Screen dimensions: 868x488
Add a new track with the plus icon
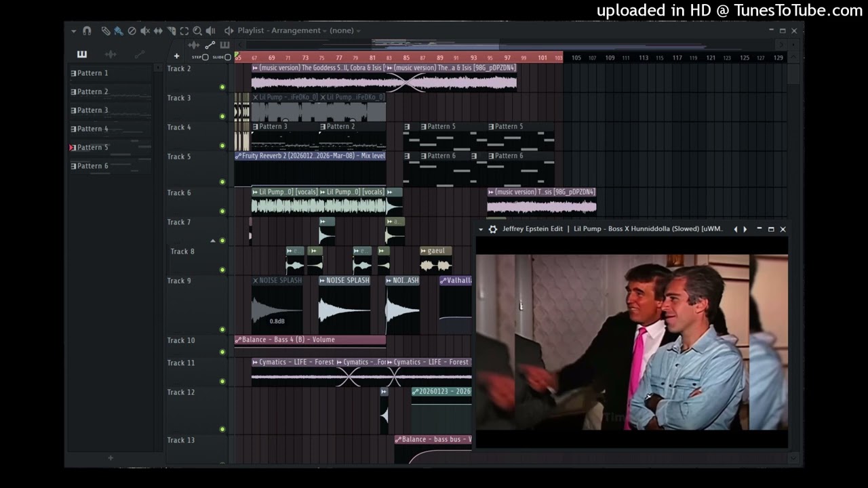coord(176,56)
